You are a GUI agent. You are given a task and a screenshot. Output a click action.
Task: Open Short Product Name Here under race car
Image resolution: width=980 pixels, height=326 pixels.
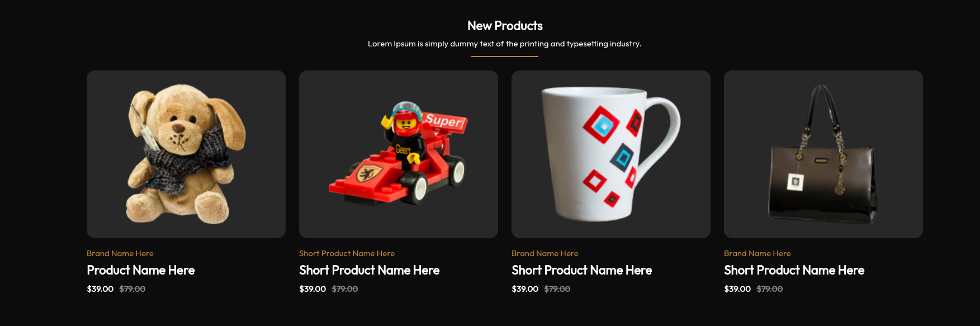370,270
